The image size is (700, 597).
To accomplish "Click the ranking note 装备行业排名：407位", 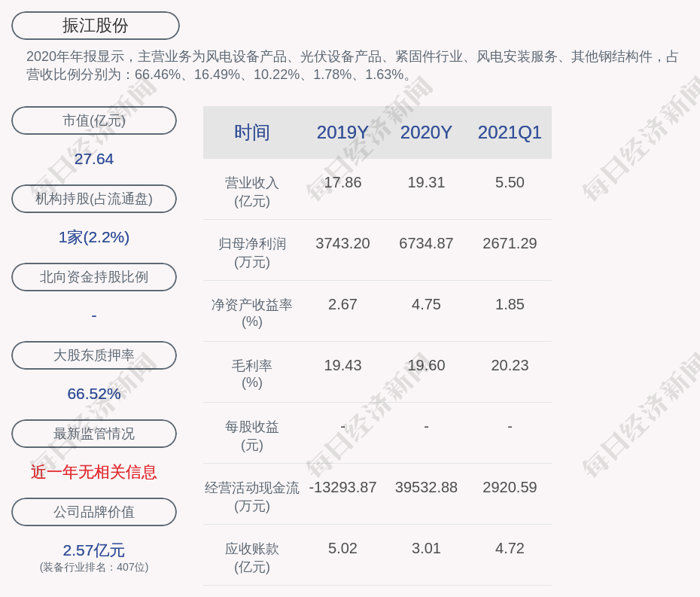I will (94, 567).
